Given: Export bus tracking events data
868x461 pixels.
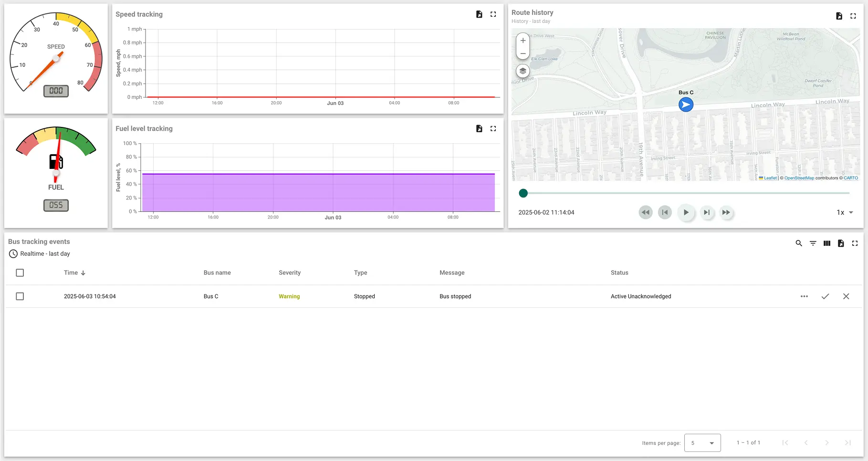Looking at the screenshot, I should pyautogui.click(x=841, y=243).
